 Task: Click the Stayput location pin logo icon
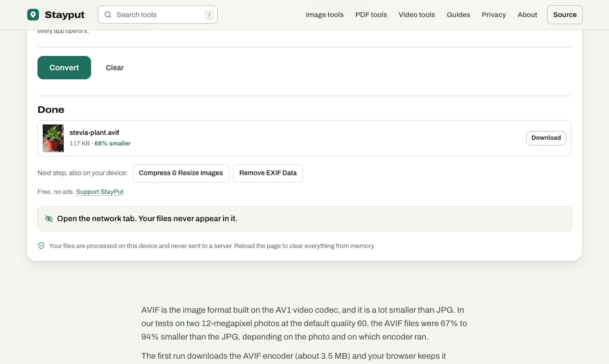tap(33, 15)
